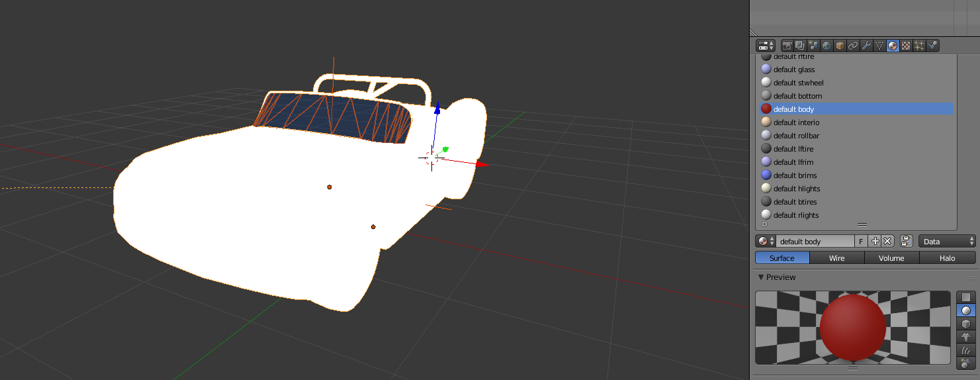The width and height of the screenshot is (980, 380).
Task: Select the default bottom material slot
Action: (856, 96)
